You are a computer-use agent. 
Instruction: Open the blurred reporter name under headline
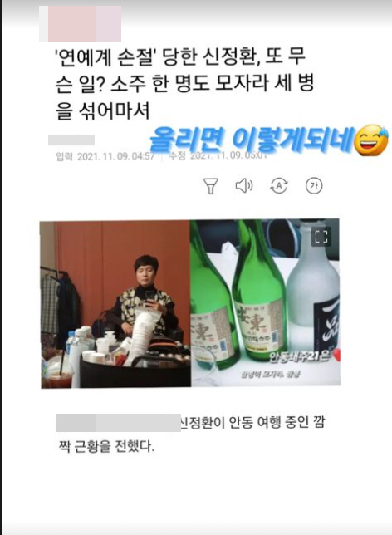click(71, 140)
